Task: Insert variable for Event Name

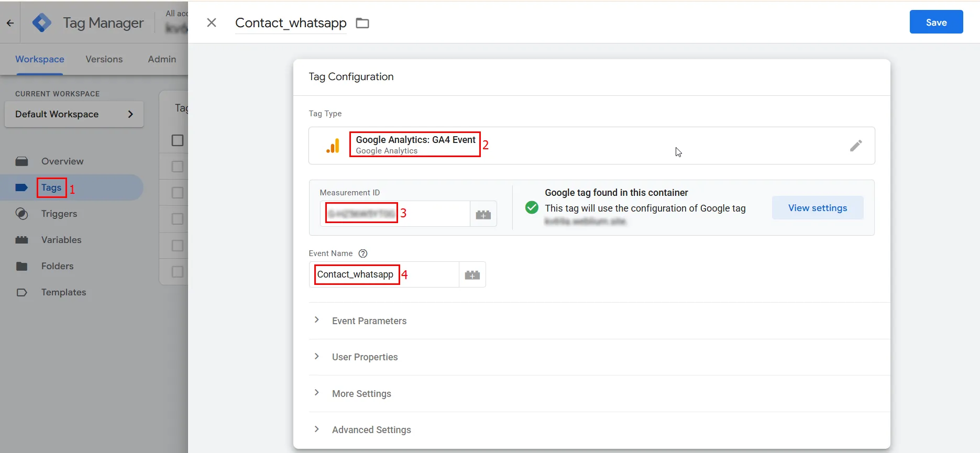Action: coord(472,275)
